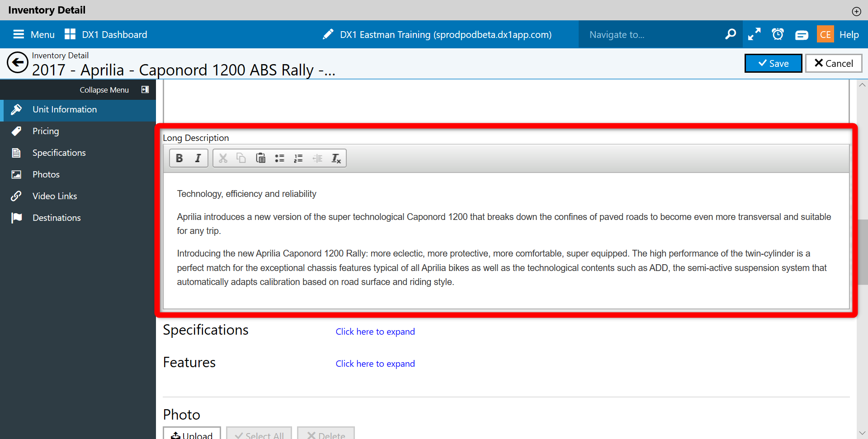Click the vertical scrollbar thumb
Viewport: 868px width, 439px height.
(x=863, y=252)
